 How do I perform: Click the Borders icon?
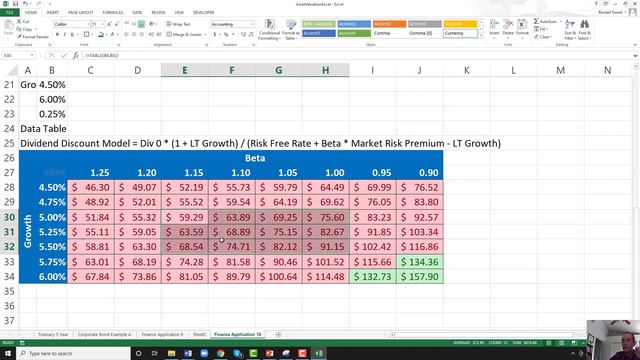click(86, 35)
